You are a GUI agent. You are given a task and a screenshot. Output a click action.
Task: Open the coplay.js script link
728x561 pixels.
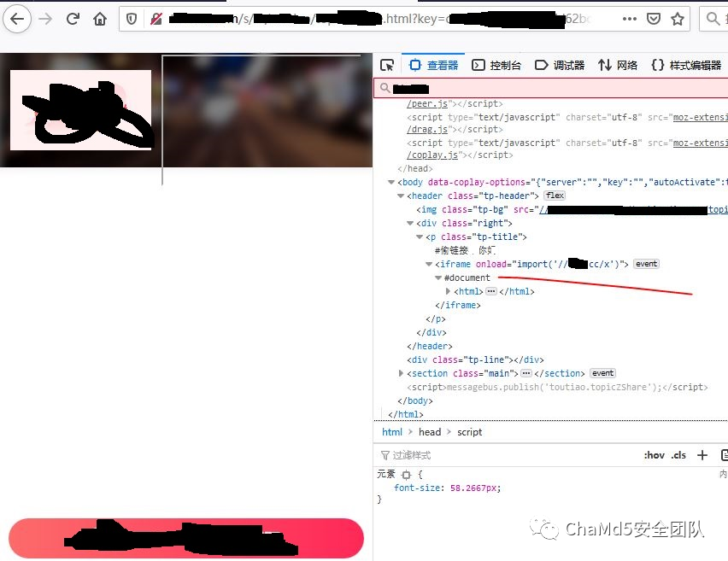coord(432,155)
